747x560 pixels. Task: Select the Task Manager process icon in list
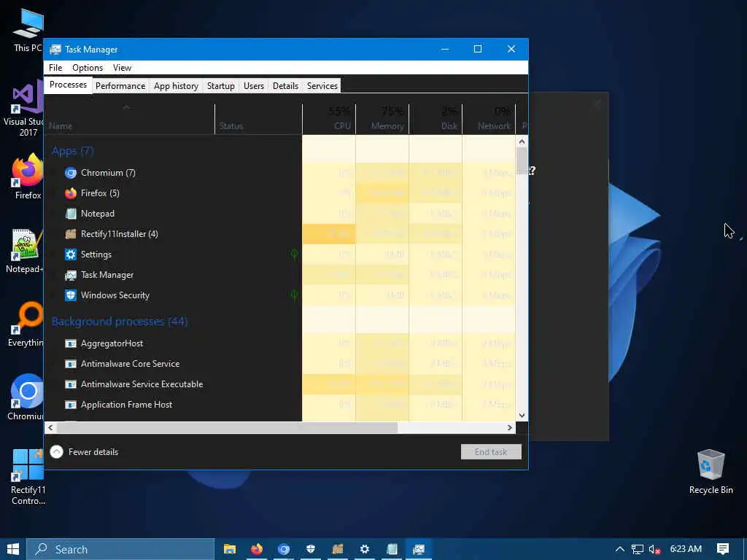pyautogui.click(x=71, y=275)
